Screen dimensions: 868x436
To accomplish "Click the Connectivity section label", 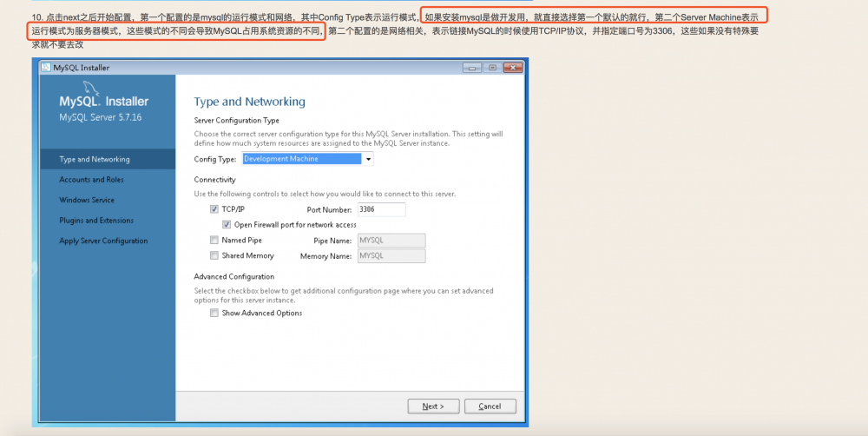I will (x=214, y=180).
